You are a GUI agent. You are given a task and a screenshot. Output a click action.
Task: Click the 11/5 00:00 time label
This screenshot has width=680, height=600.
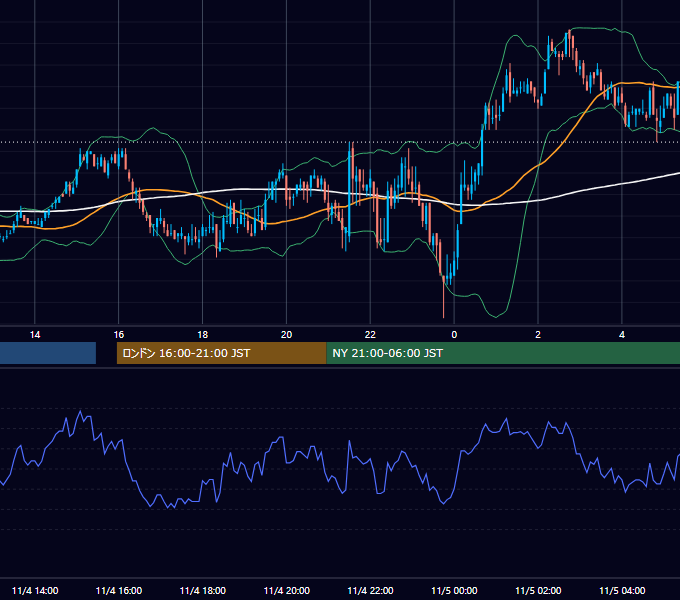454,590
